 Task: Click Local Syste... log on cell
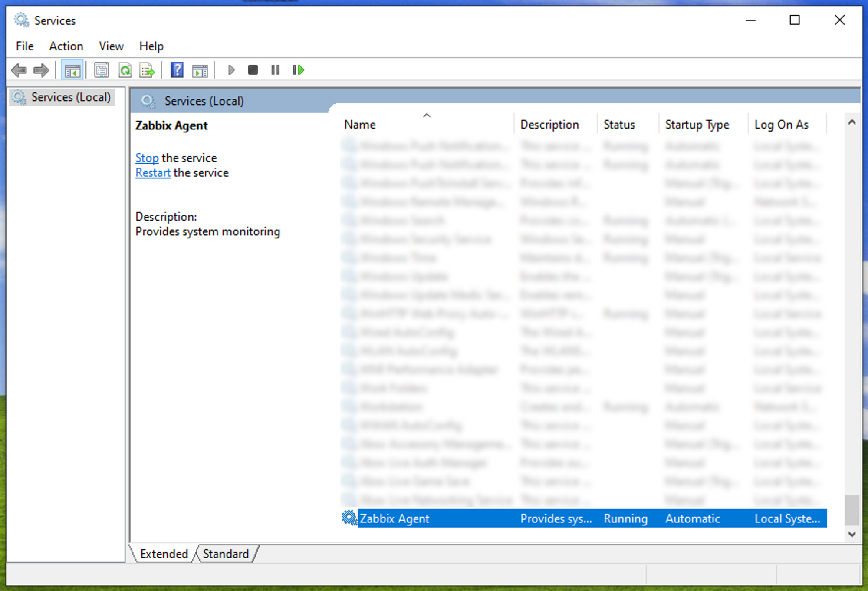click(x=787, y=518)
